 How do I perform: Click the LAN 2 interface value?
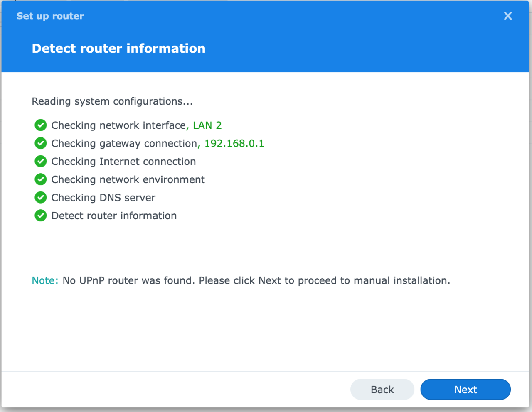point(207,125)
